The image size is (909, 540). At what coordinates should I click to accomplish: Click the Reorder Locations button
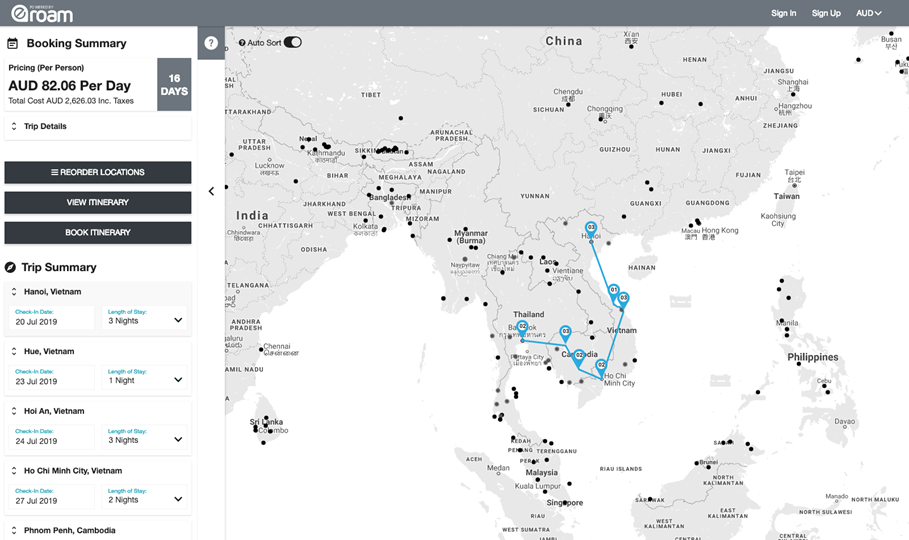click(98, 172)
